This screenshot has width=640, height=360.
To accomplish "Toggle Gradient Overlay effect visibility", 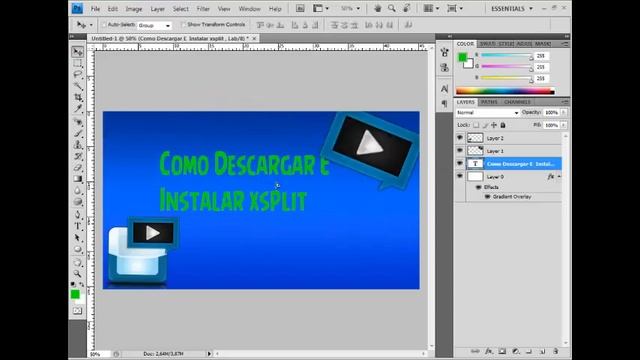I will coord(487,197).
